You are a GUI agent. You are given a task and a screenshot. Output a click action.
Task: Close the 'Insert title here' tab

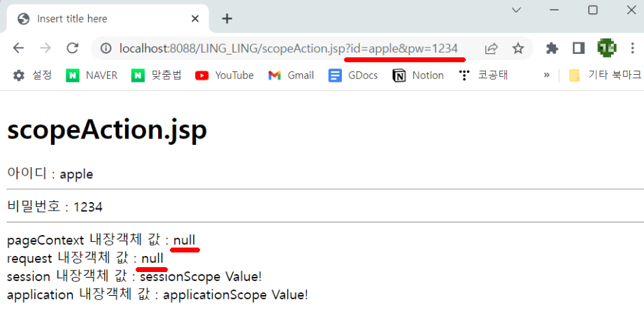[x=195, y=18]
